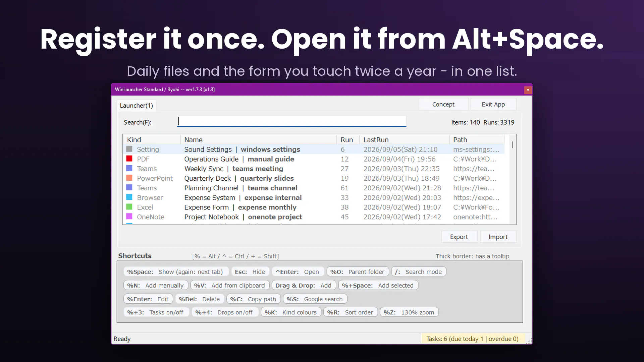Sort by the Kind column header
The height and width of the screenshot is (362, 644).
[x=152, y=139]
